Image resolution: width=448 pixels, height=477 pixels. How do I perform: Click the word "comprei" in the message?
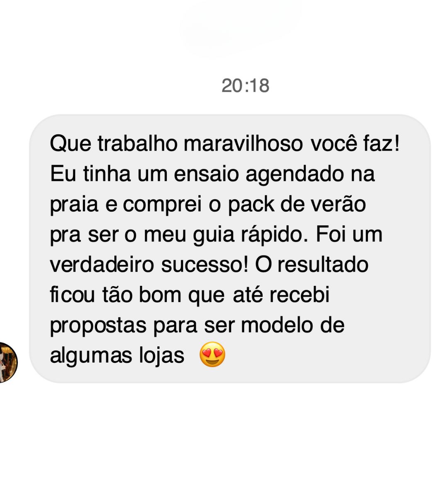163,204
